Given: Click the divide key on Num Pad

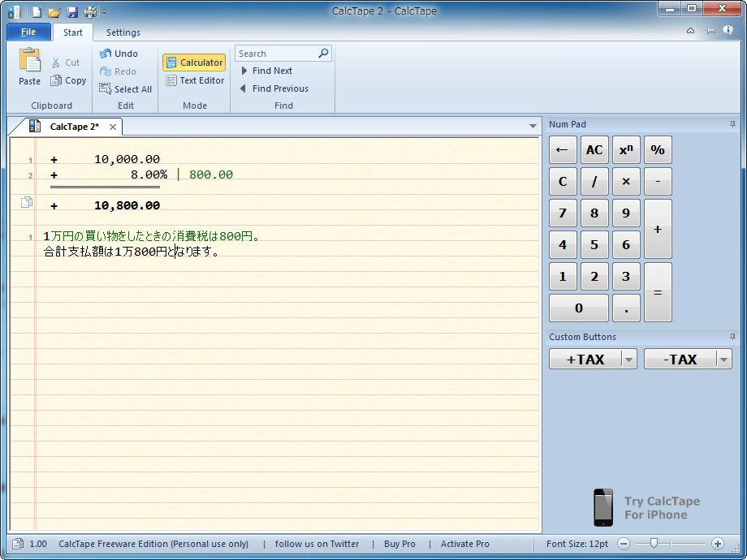Looking at the screenshot, I should [594, 182].
